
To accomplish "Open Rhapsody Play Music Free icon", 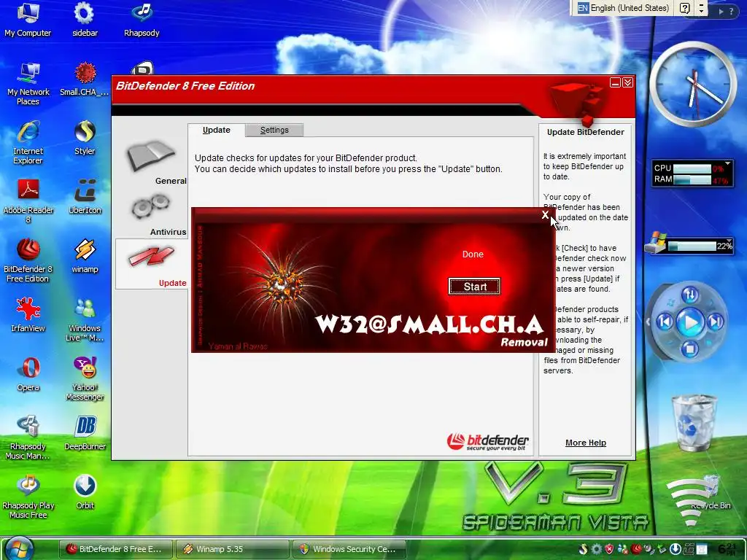I will click(x=28, y=497).
